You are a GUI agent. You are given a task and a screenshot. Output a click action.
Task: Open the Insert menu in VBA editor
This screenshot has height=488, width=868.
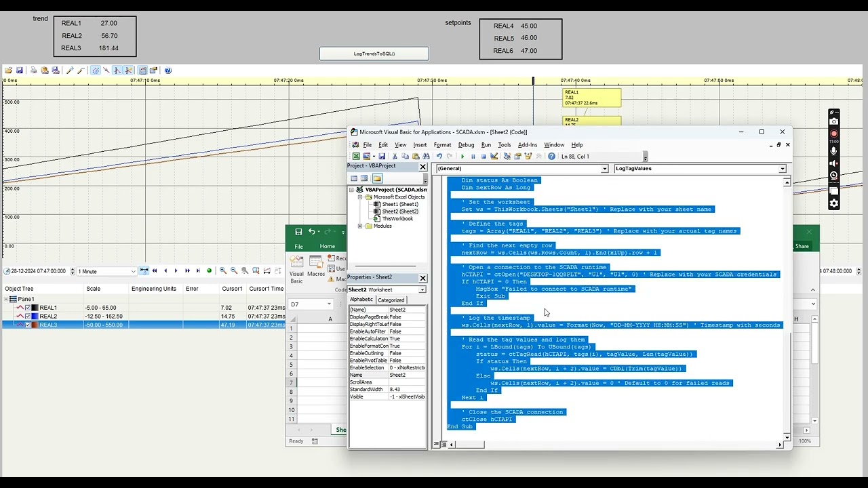(x=420, y=145)
